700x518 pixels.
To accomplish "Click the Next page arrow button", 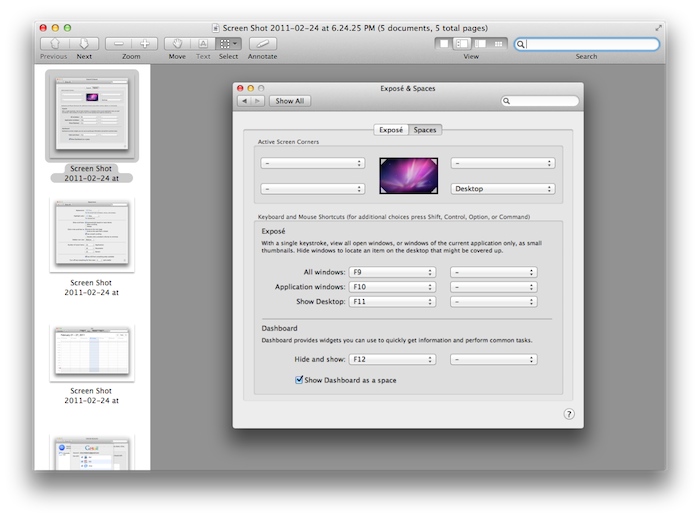I will tap(85, 44).
